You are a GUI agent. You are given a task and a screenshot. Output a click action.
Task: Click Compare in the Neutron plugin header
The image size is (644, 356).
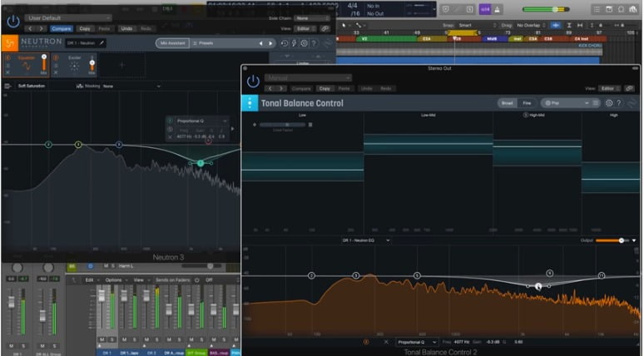(x=62, y=29)
